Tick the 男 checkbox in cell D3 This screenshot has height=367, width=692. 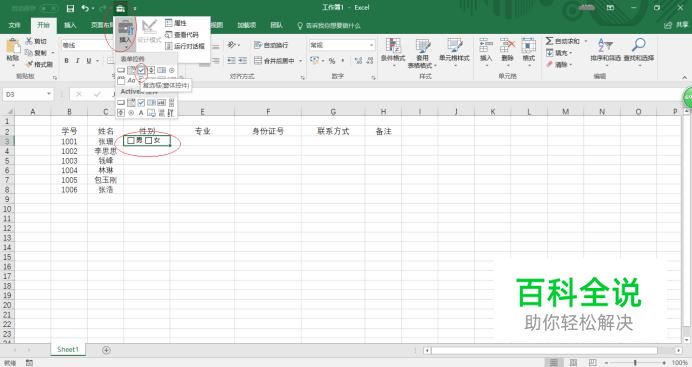(x=131, y=140)
